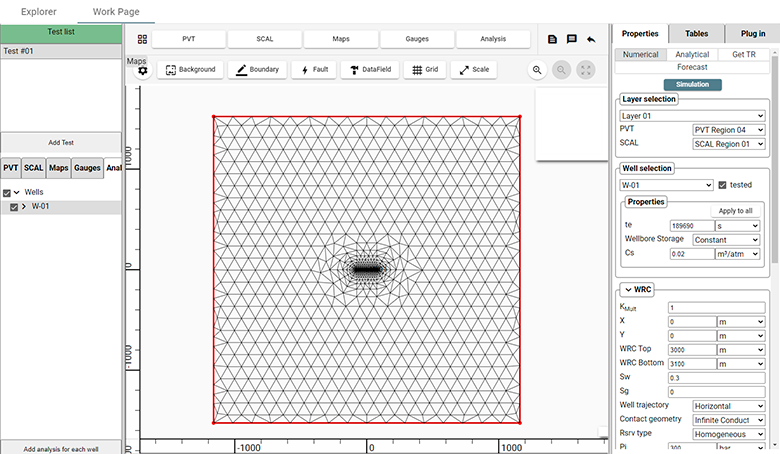
Task: Open the comment bubble icon
Action: 572,39
